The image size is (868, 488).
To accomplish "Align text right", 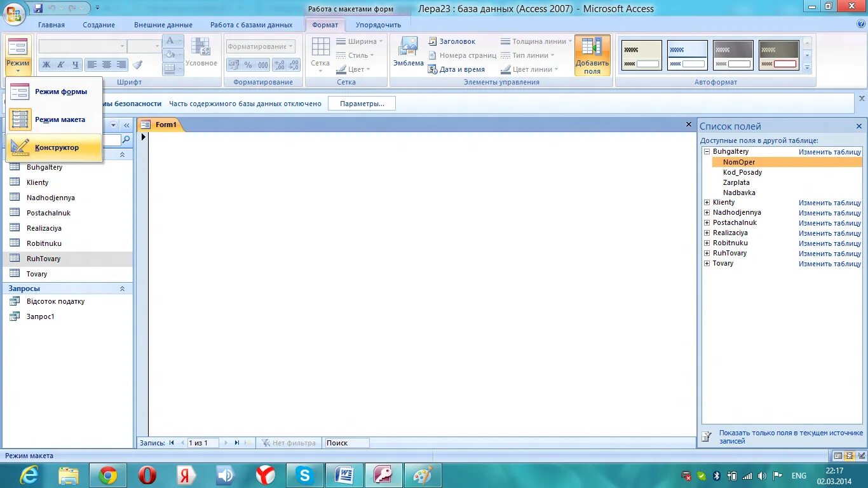I will tap(121, 65).
